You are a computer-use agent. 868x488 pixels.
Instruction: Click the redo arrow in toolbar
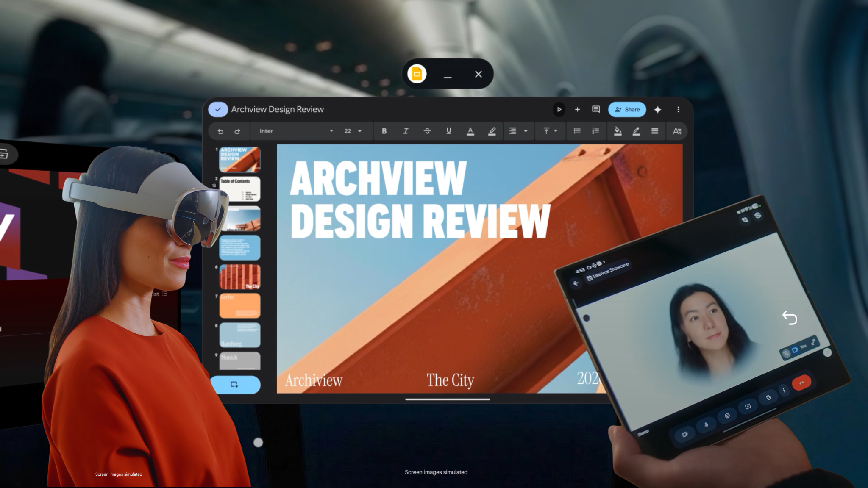(237, 131)
